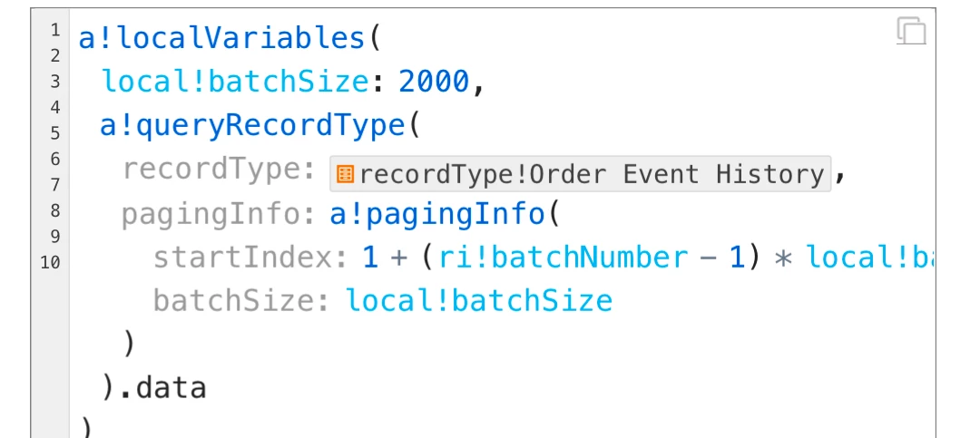The width and height of the screenshot is (980, 438).
Task: Click the ri!batchNumber rule input
Action: [563, 258]
